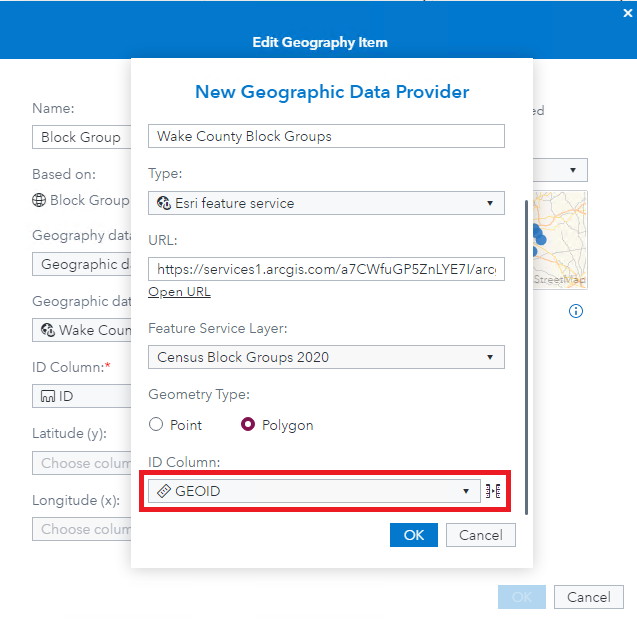Click the attribute mapping icon beside GEOID
Viewport: 637px width, 619px height.
click(x=492, y=491)
